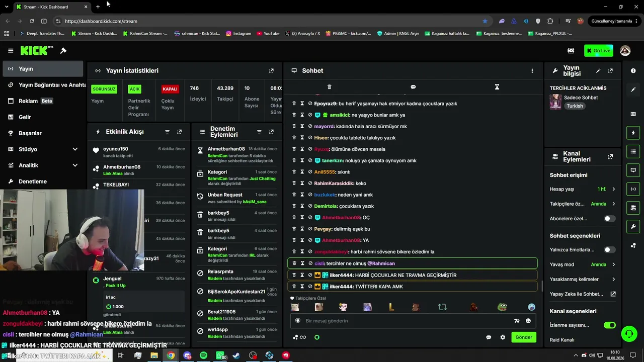Delete Epoyraz9's chat message with trash icon
644x362 pixels.
(294, 104)
